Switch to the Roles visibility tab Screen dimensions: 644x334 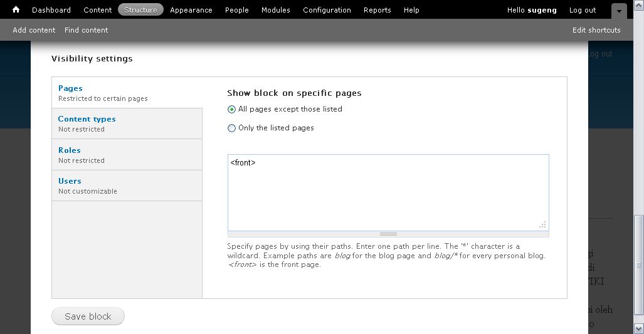(x=70, y=150)
